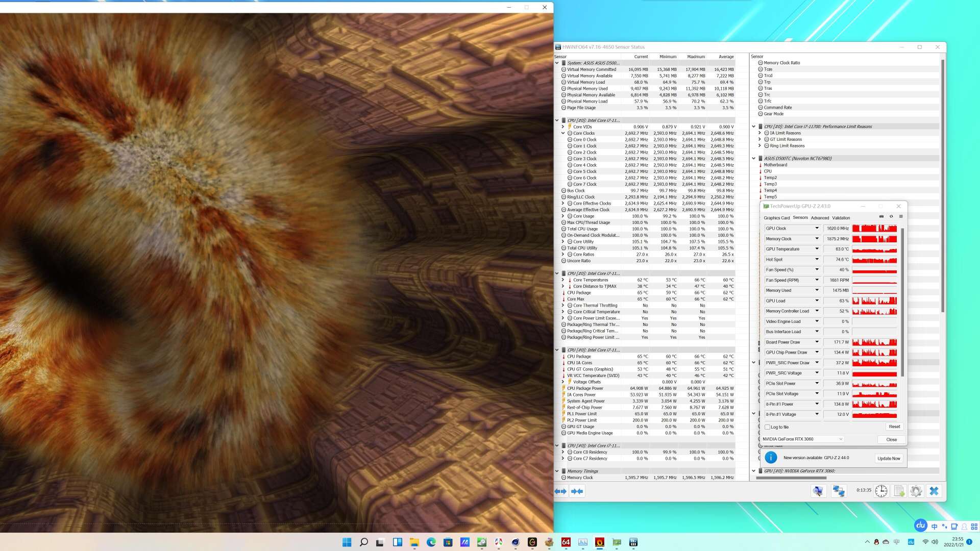Click the Update Now button
Viewport: 980px width, 551px height.
889,458
